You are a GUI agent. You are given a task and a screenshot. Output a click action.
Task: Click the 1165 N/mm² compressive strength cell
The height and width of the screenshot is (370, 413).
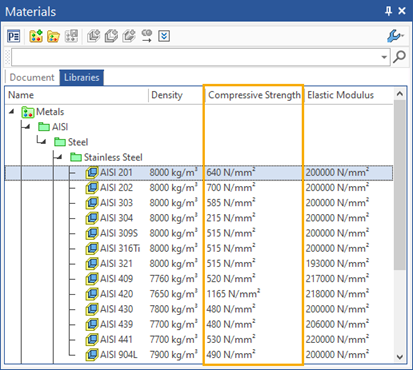(233, 294)
